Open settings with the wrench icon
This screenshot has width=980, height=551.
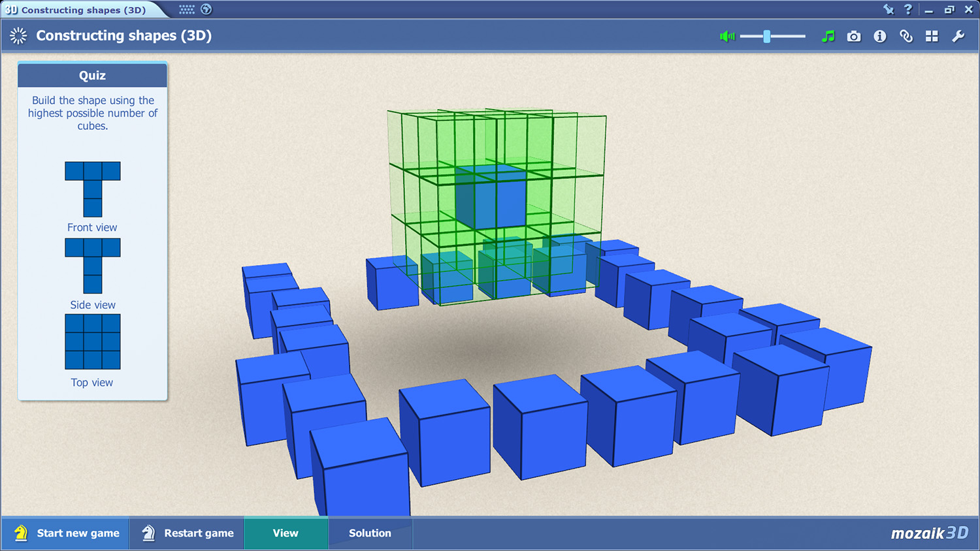click(x=958, y=37)
